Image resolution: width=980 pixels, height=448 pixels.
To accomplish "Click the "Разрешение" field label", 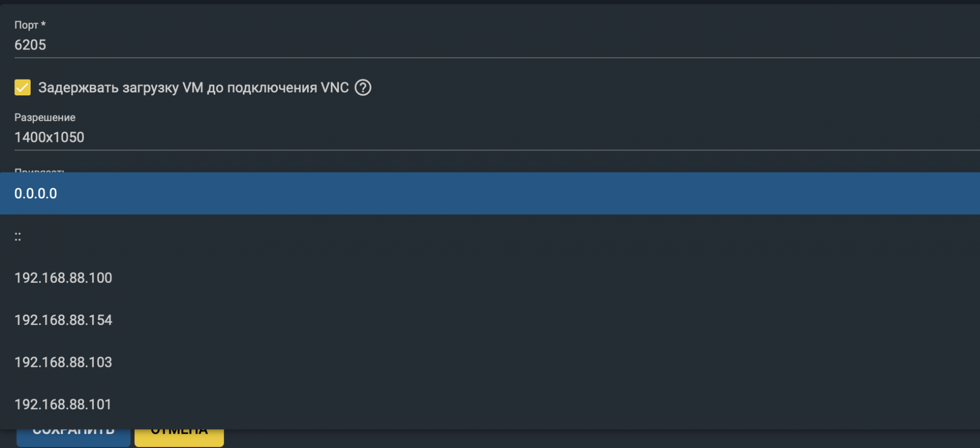I will 45,117.
